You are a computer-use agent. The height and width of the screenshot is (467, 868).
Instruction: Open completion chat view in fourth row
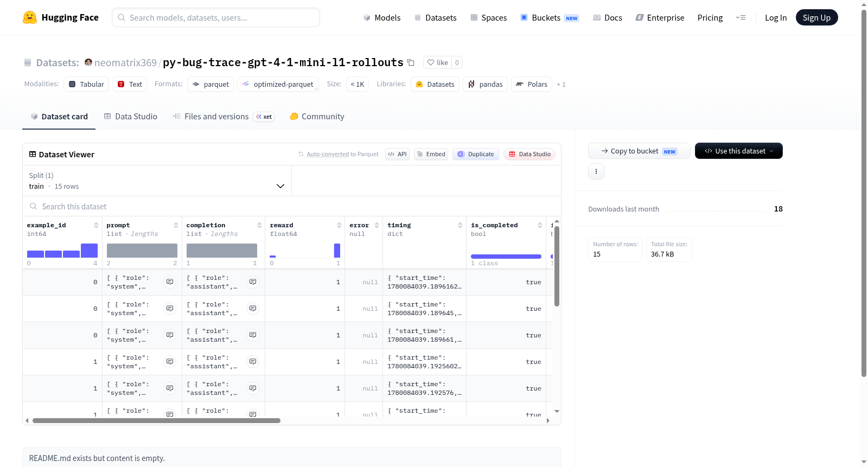[253, 362]
